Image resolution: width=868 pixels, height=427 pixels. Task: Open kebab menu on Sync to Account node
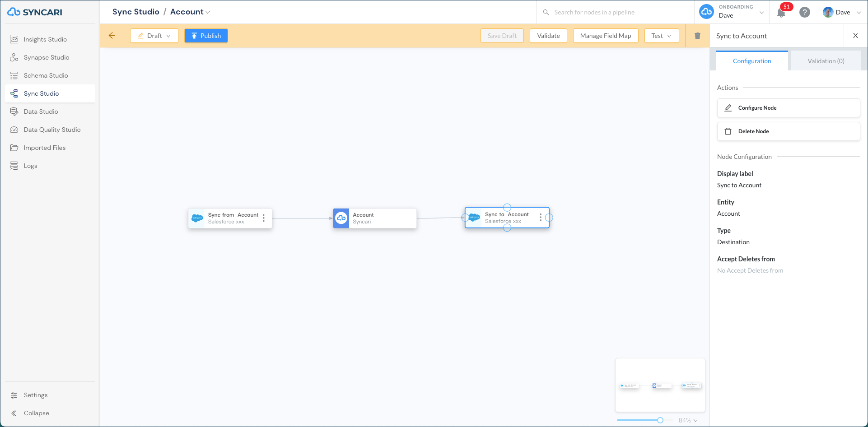[540, 218]
